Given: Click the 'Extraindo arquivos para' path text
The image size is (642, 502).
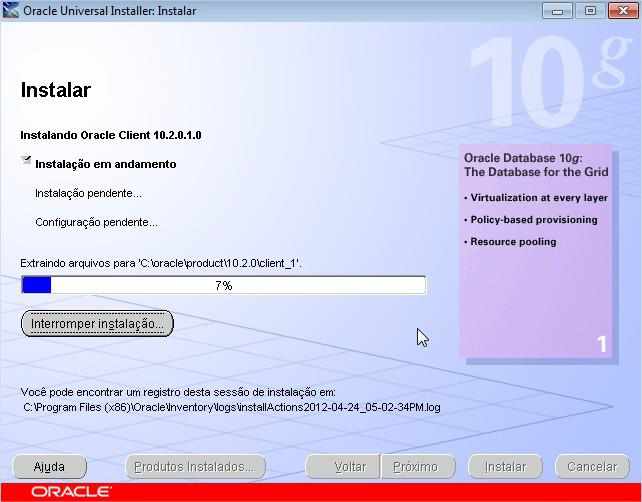Looking at the screenshot, I should pos(161,263).
